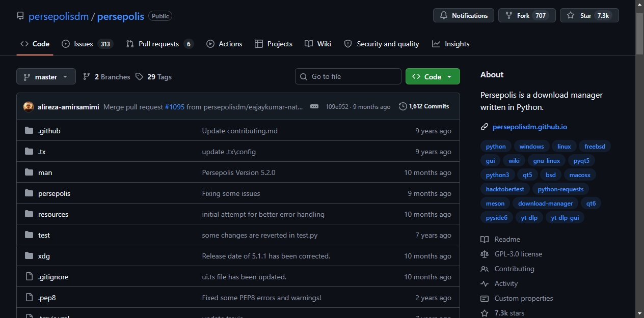Click the python topic tag
Viewport: 644px width, 318px height.
(x=496, y=147)
